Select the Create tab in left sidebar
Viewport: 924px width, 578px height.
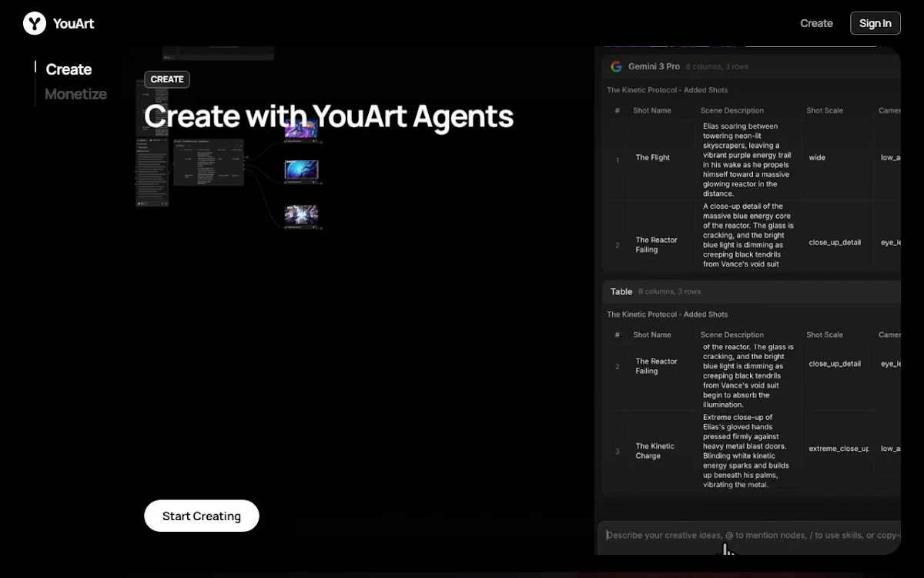(69, 69)
